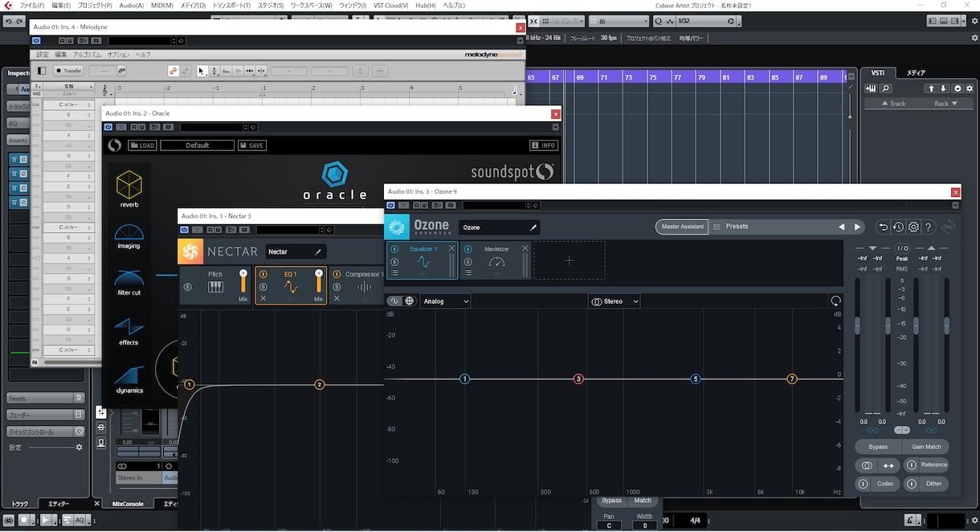The image size is (980, 532).
Task: Select Ozone's next preset arrow
Action: point(857,227)
